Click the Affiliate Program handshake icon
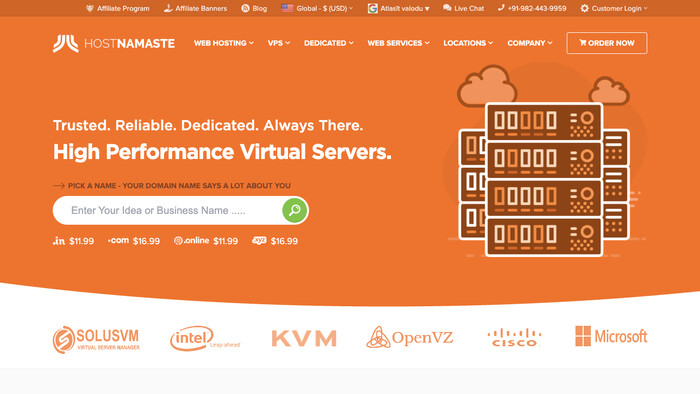This screenshot has width=700, height=394. tap(90, 8)
